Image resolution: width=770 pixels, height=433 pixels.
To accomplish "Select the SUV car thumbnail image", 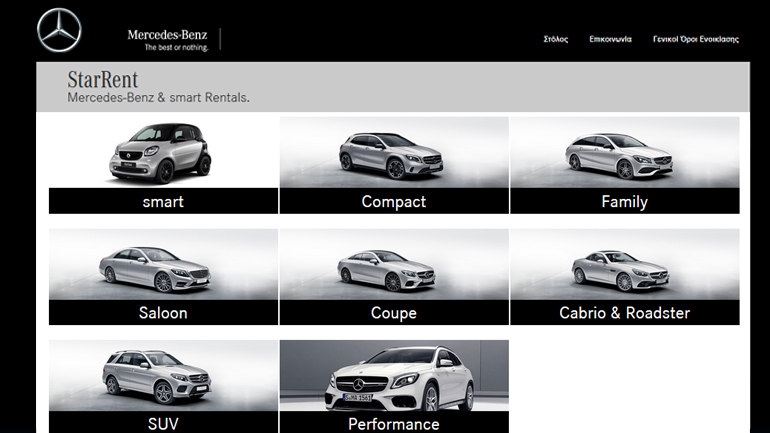I will click(164, 376).
